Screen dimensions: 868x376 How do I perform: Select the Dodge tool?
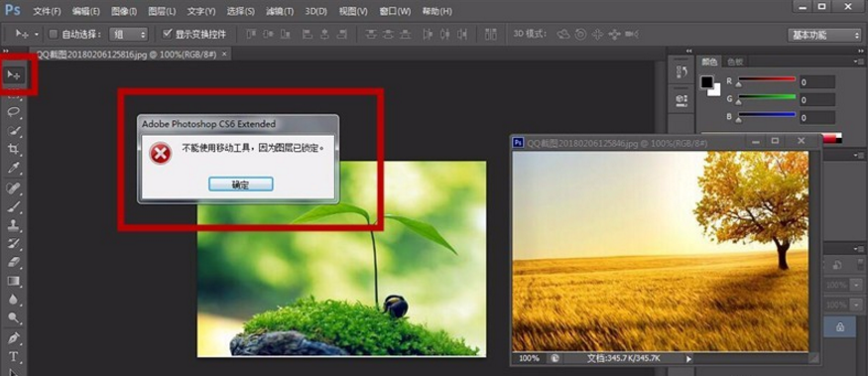13,317
